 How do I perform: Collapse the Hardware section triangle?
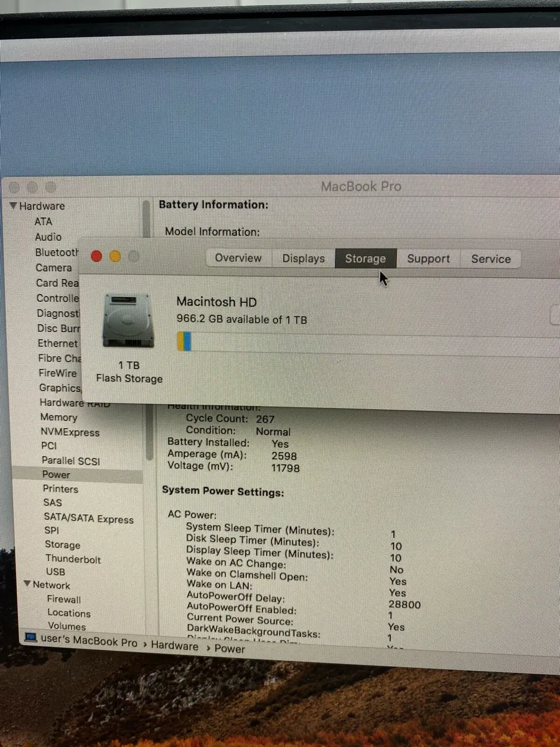coord(13,205)
